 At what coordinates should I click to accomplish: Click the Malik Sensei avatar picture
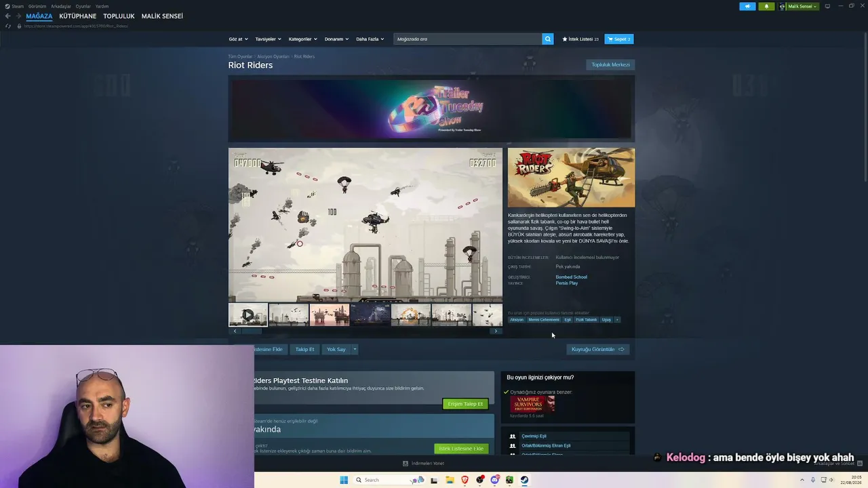click(x=783, y=6)
